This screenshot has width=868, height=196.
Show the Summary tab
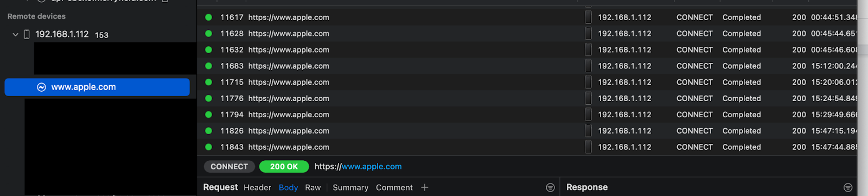[350, 187]
